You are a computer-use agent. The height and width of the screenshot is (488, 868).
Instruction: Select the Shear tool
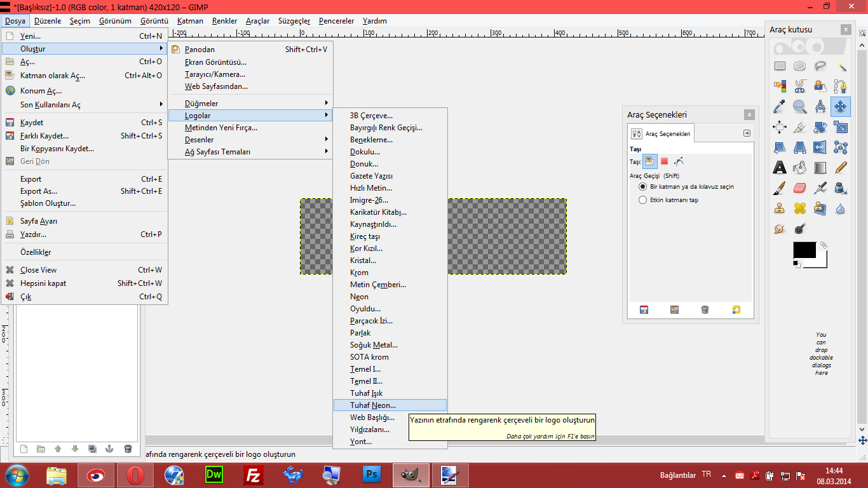[780, 147]
